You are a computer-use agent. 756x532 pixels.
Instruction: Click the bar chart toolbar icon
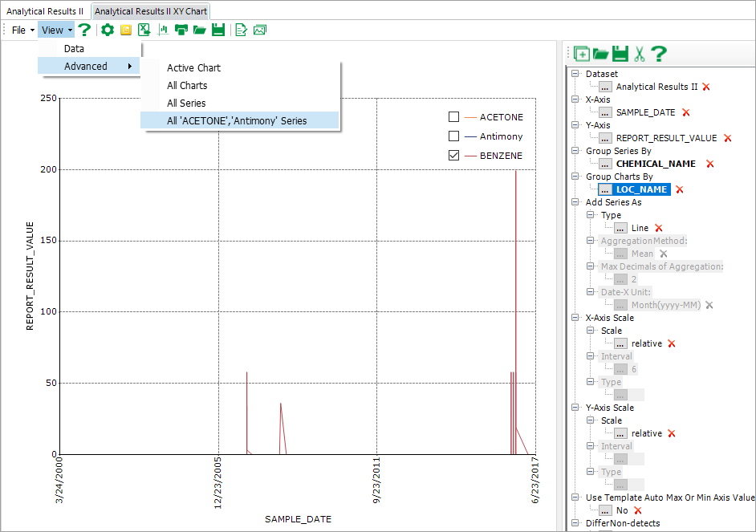click(163, 30)
